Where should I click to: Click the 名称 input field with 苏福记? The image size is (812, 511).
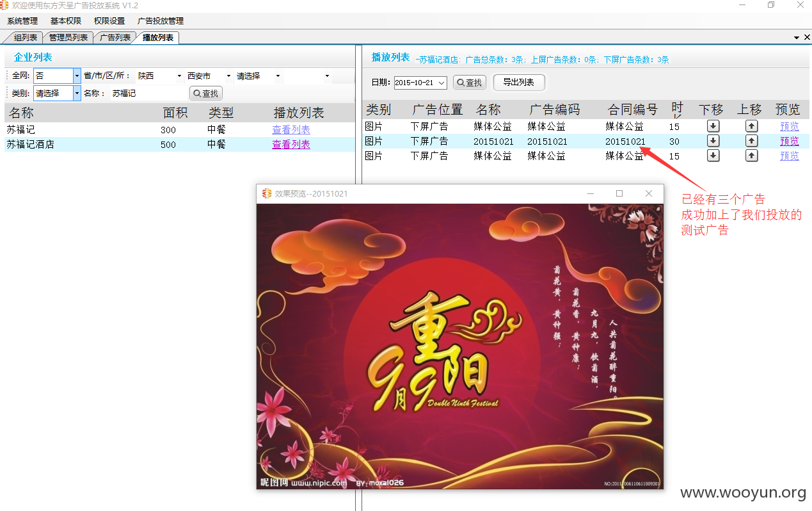coord(147,93)
